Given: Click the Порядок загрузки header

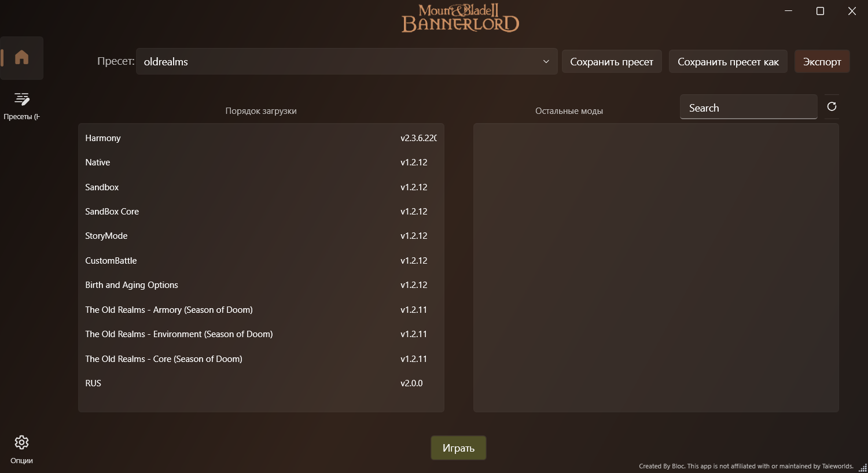Looking at the screenshot, I should click(261, 111).
